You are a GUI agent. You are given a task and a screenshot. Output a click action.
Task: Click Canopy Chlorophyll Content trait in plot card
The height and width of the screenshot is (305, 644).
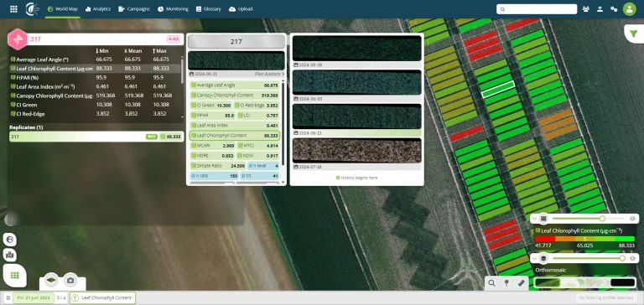click(x=235, y=96)
